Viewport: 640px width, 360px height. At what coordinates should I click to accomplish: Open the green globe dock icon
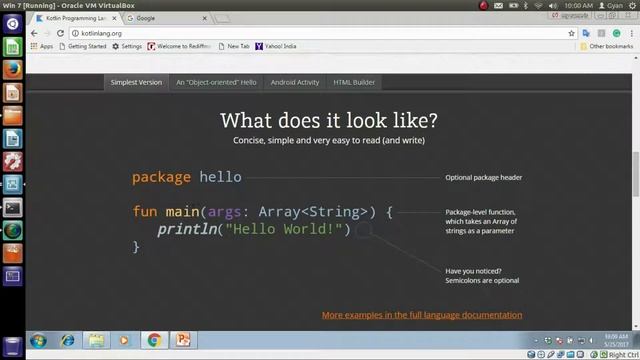(12, 231)
